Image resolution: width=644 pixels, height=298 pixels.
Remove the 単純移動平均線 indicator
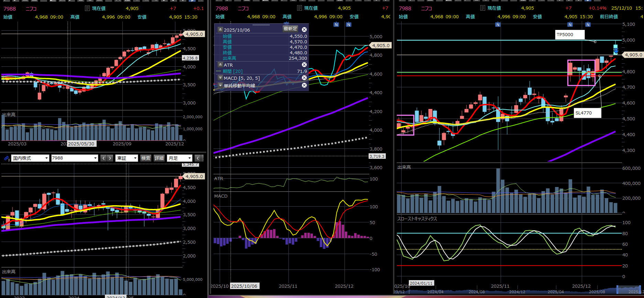click(x=304, y=85)
